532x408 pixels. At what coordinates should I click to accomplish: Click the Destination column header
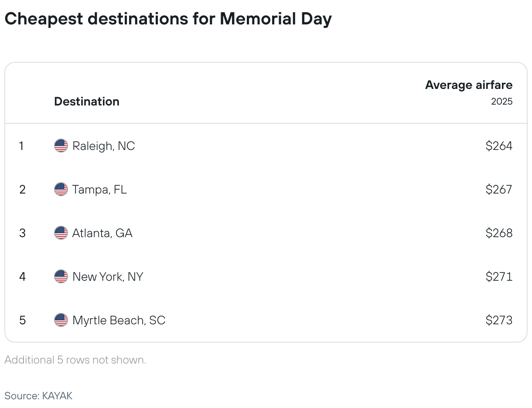(x=87, y=102)
